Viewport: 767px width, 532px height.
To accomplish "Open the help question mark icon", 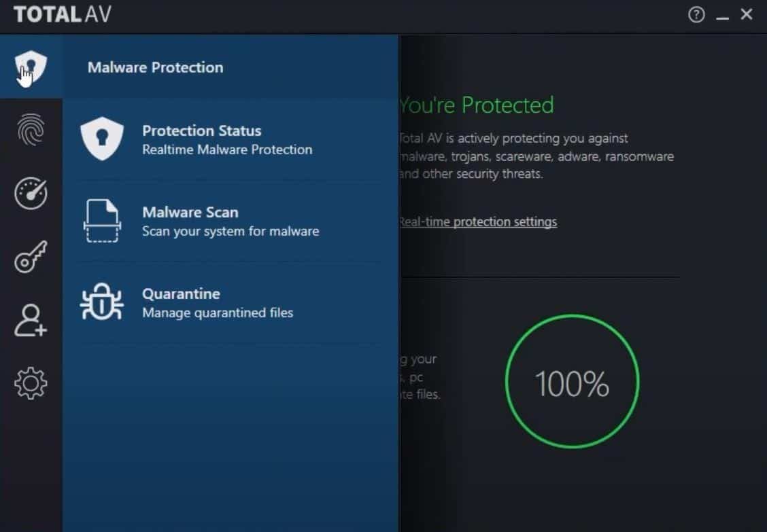I will (x=696, y=15).
